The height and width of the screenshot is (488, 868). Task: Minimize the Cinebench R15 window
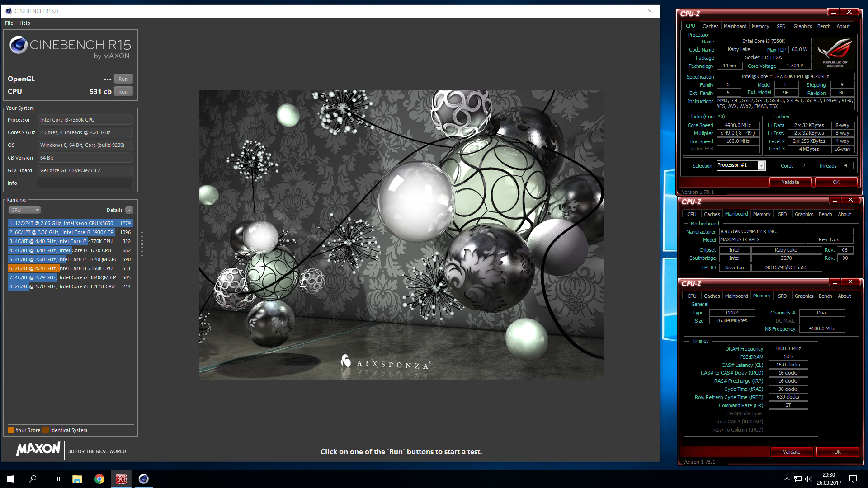click(x=608, y=11)
